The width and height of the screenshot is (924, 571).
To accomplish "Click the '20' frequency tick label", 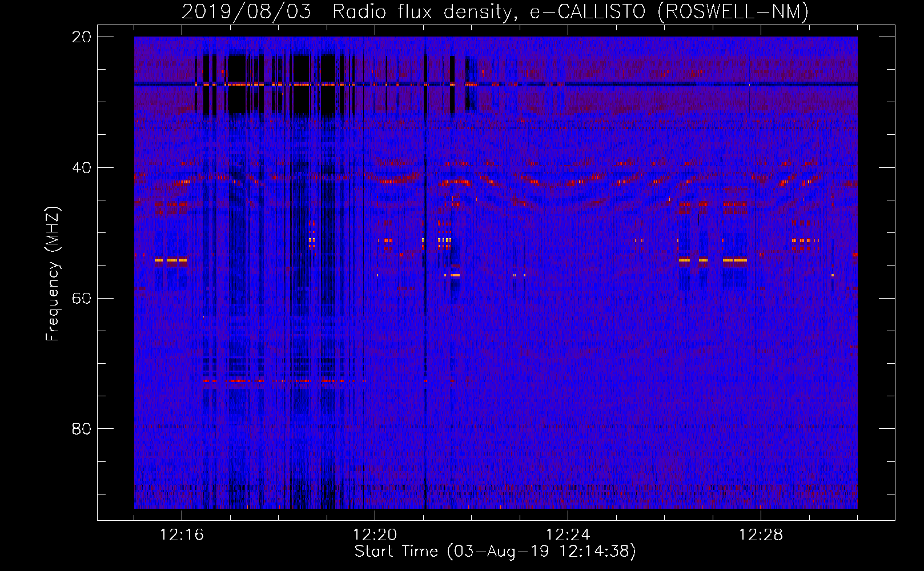I will point(82,37).
